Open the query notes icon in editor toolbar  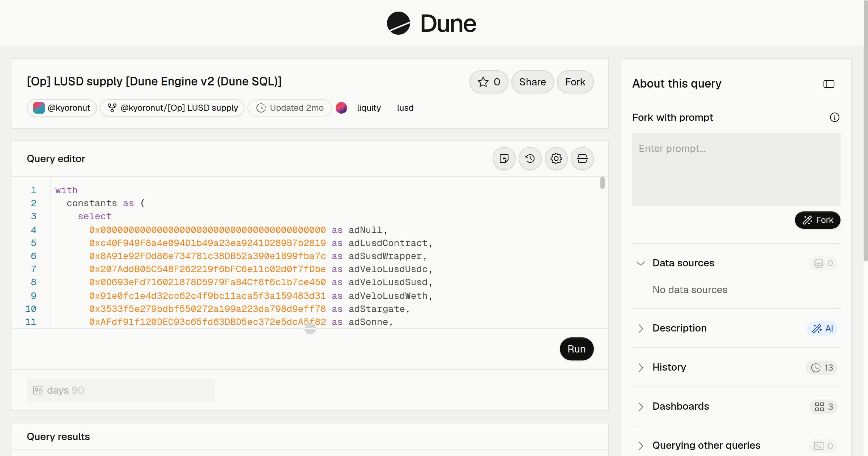coord(504,159)
